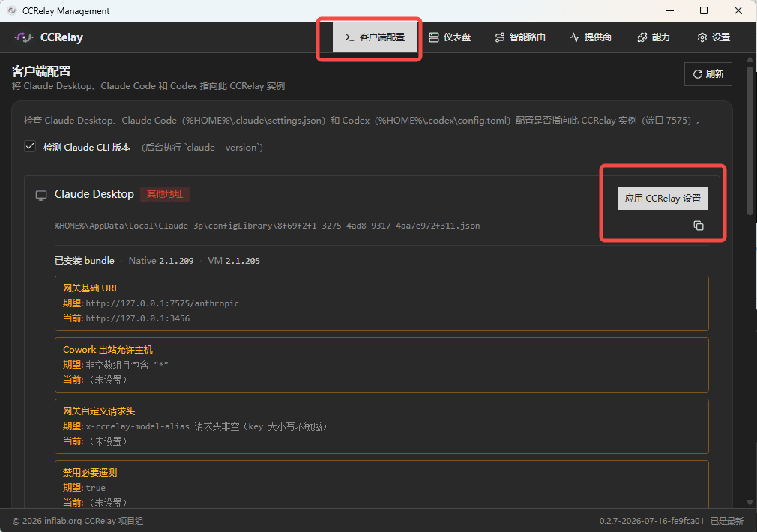Screen dimensions: 757x532
Task: Click the 网关自定义请求头 heading
Action: 99,411
